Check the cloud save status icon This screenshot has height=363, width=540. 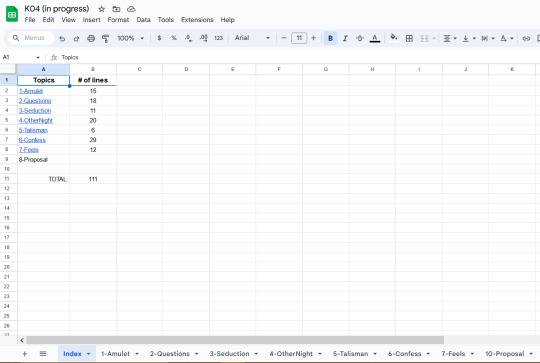pos(131,9)
